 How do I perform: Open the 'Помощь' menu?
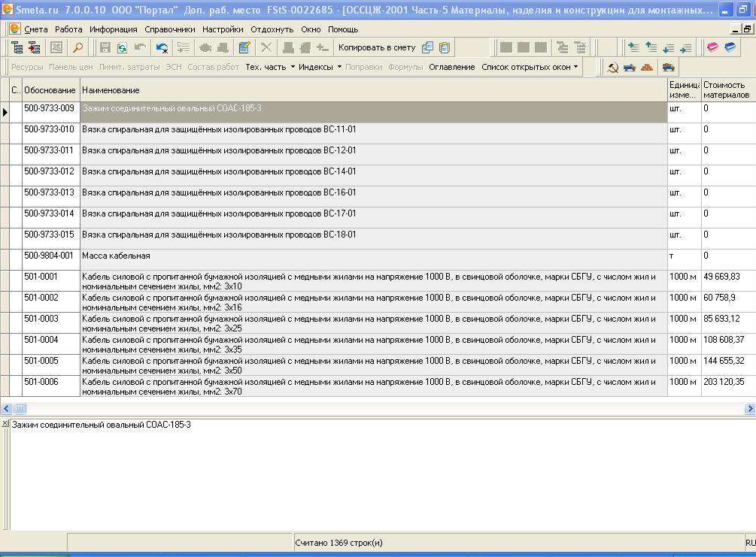coord(343,29)
